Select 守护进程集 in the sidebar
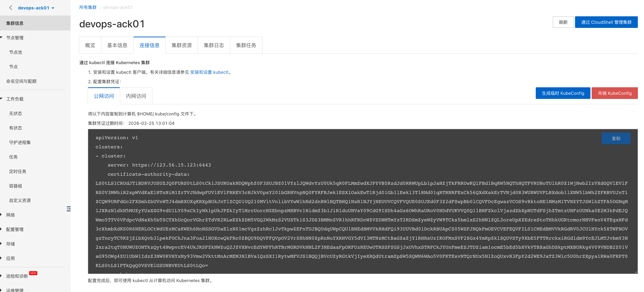Screen dimensions: 644x292 (20, 142)
